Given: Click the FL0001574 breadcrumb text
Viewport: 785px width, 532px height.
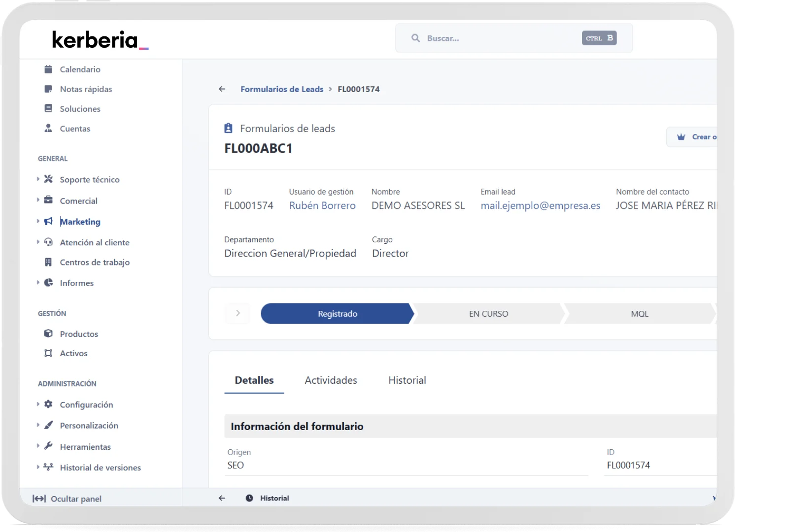Looking at the screenshot, I should tap(359, 89).
